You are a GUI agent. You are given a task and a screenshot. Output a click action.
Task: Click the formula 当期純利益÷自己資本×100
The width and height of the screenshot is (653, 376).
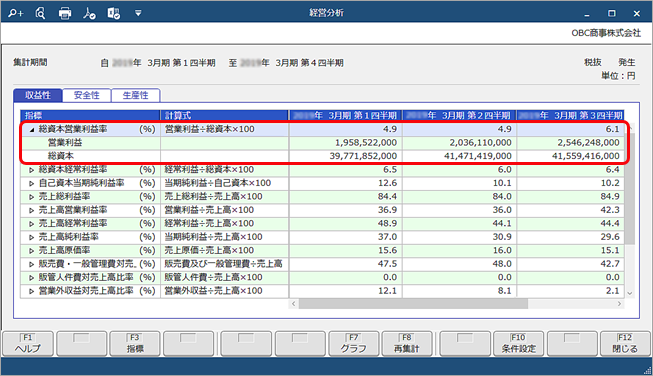pos(218,183)
